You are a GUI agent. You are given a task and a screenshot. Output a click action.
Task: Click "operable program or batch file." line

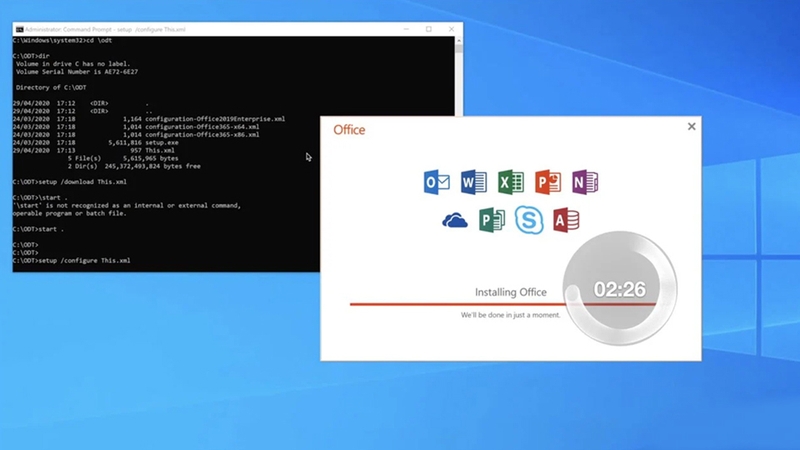pos(69,214)
